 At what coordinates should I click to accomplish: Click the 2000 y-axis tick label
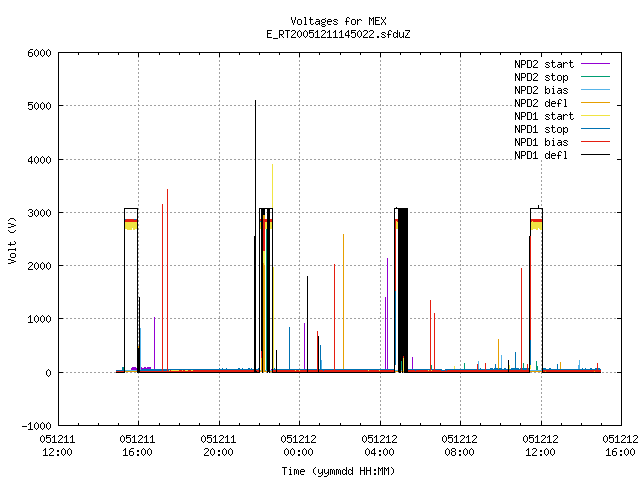(40, 266)
